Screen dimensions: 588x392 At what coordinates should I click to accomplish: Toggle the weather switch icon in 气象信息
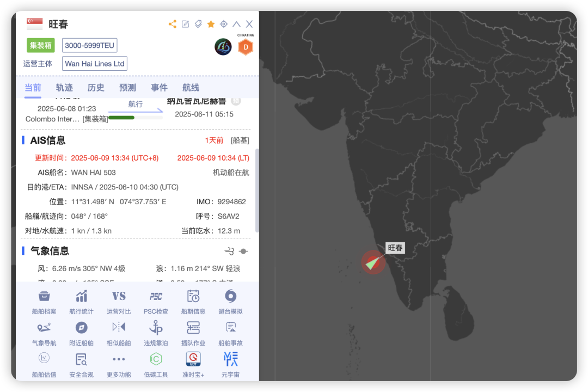243,252
